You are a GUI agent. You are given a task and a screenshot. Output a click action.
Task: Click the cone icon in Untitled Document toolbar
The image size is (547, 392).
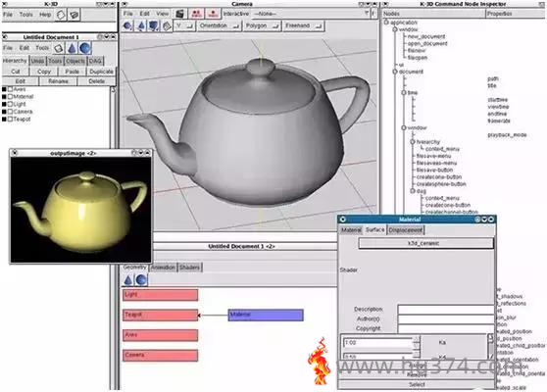72,48
